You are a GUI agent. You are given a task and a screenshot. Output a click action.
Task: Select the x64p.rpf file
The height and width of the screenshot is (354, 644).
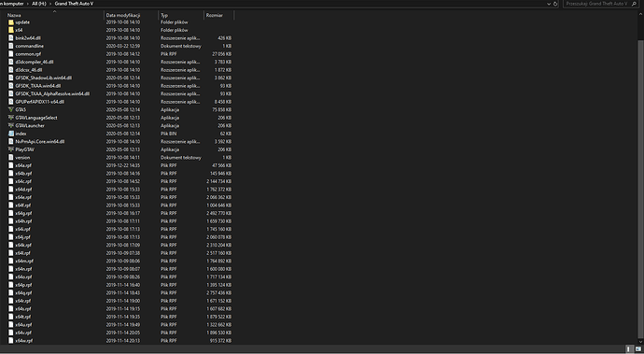click(23, 285)
